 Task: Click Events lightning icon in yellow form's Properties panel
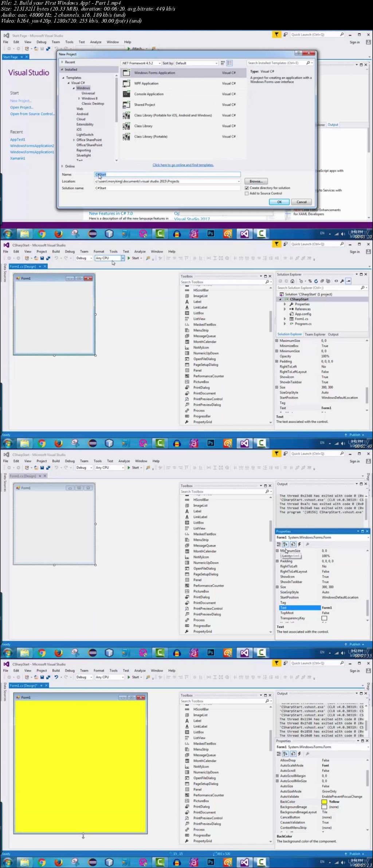299,754
